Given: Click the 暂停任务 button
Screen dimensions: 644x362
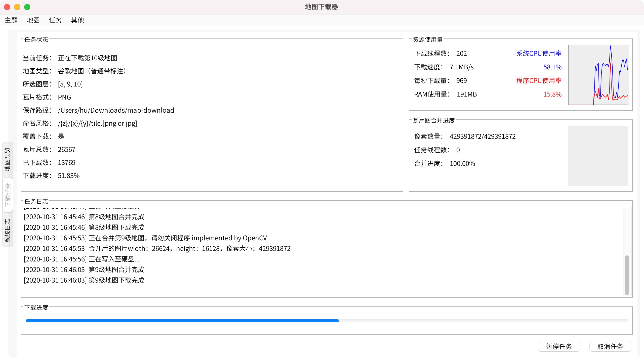Looking at the screenshot, I should click(559, 346).
